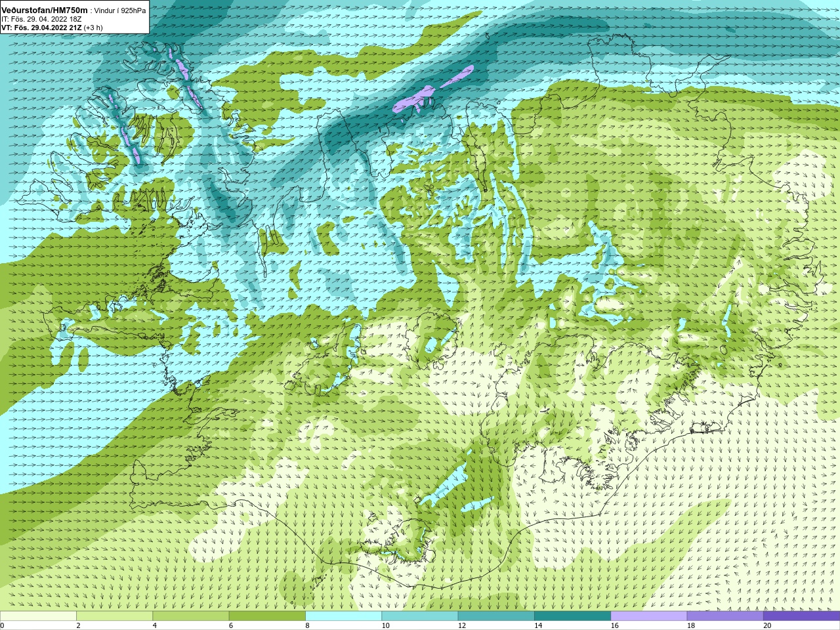Click the '(+3 h)' forecast offset text
Screen dimensions: 840x630
coord(93,28)
